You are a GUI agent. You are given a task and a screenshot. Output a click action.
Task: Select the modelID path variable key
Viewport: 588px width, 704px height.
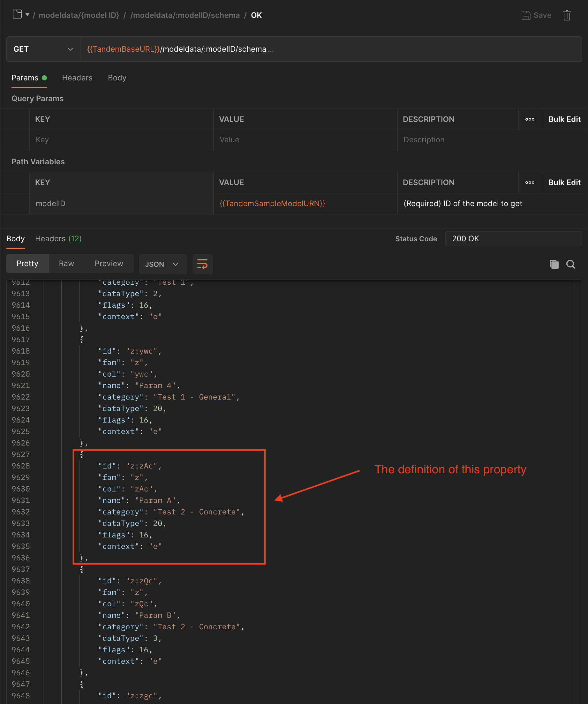51,204
